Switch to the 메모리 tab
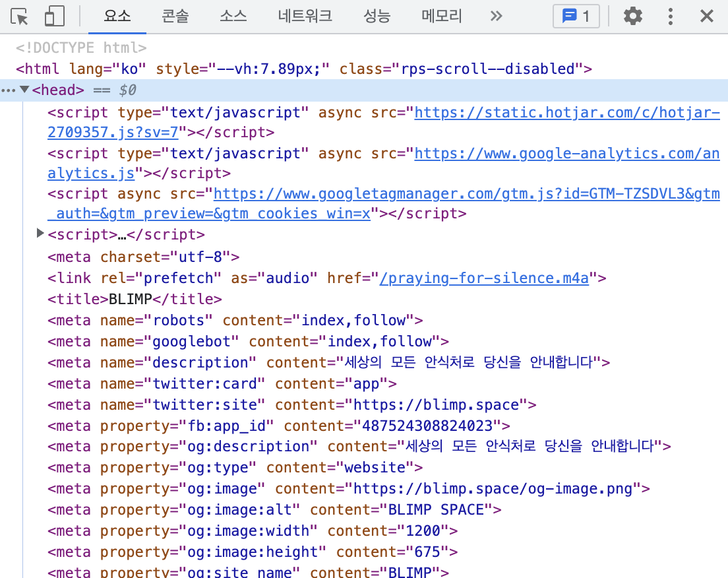Image resolution: width=728 pixels, height=578 pixels. click(x=442, y=16)
